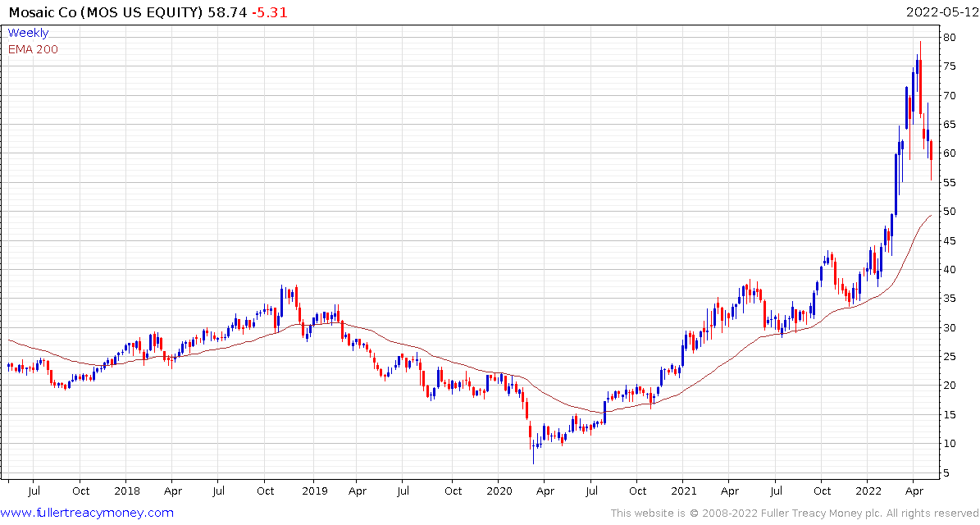
Task: Click the 25 price axis label
Action: (x=950, y=357)
